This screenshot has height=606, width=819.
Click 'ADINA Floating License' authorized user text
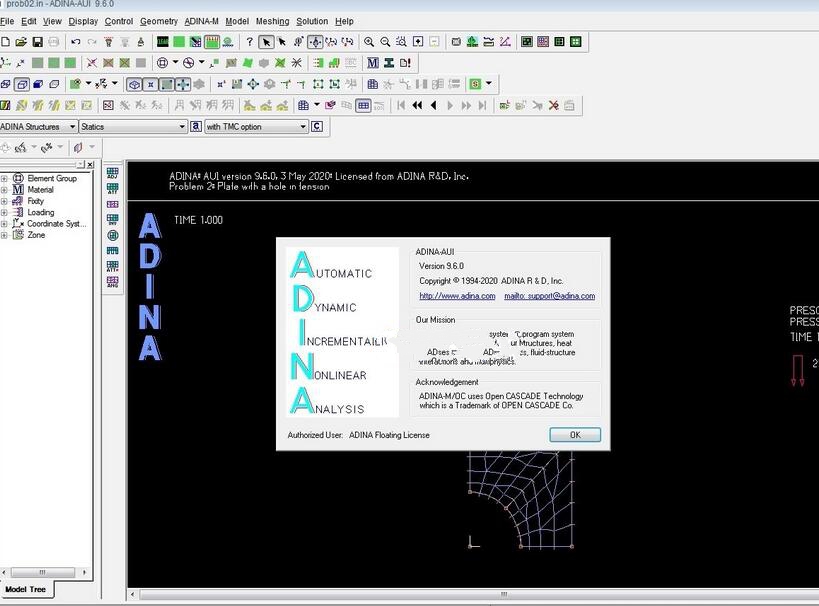tap(389, 435)
